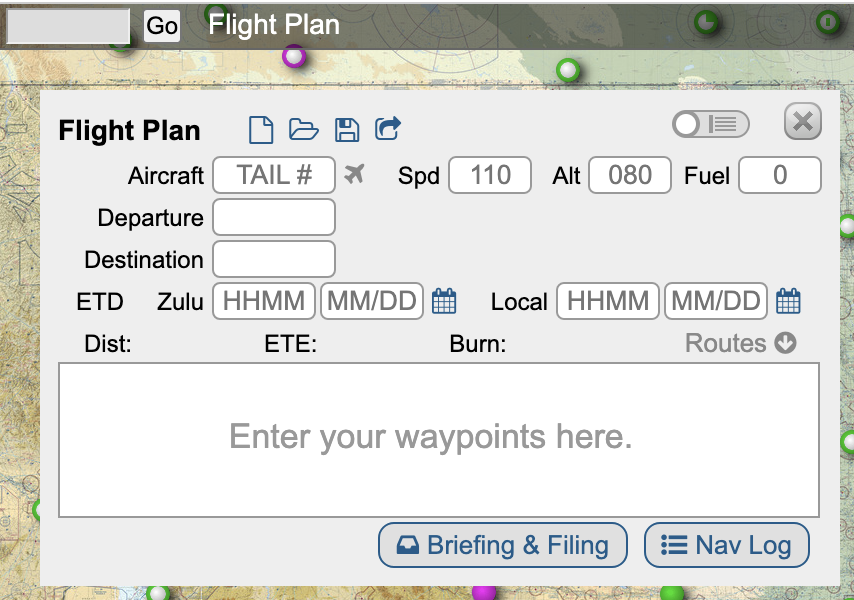Expand the Routes dropdown
This screenshot has width=854, height=600.
[x=741, y=343]
